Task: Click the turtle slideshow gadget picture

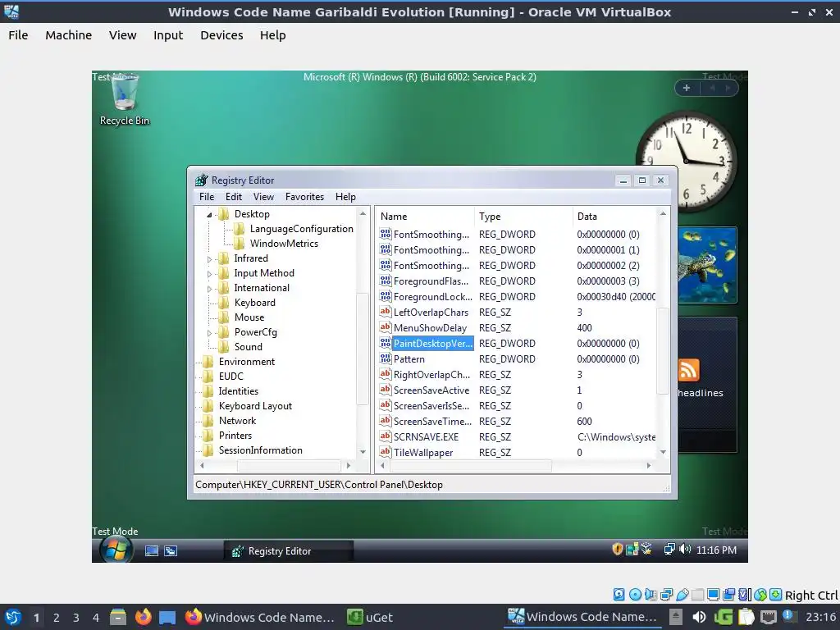Action: point(707,265)
